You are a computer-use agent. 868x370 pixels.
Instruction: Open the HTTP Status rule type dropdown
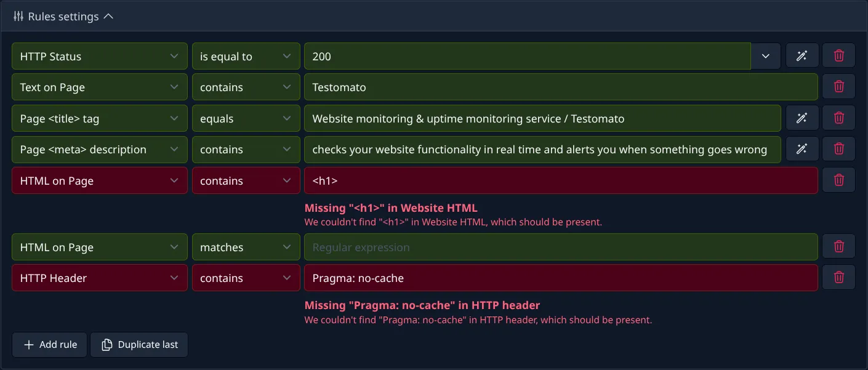[98, 56]
